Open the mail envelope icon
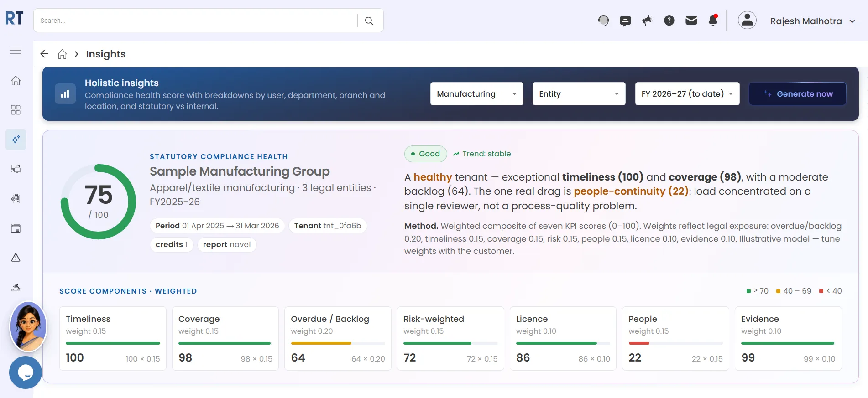868x398 pixels. point(691,20)
